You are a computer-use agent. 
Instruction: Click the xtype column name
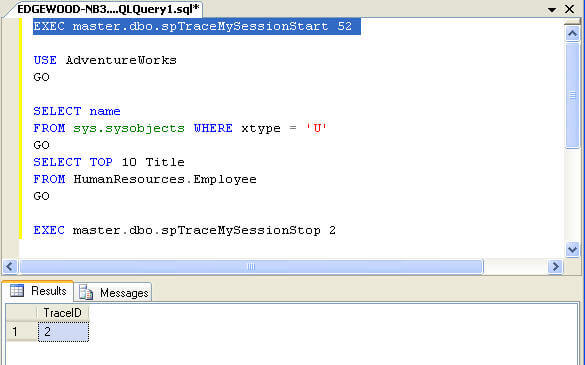261,129
